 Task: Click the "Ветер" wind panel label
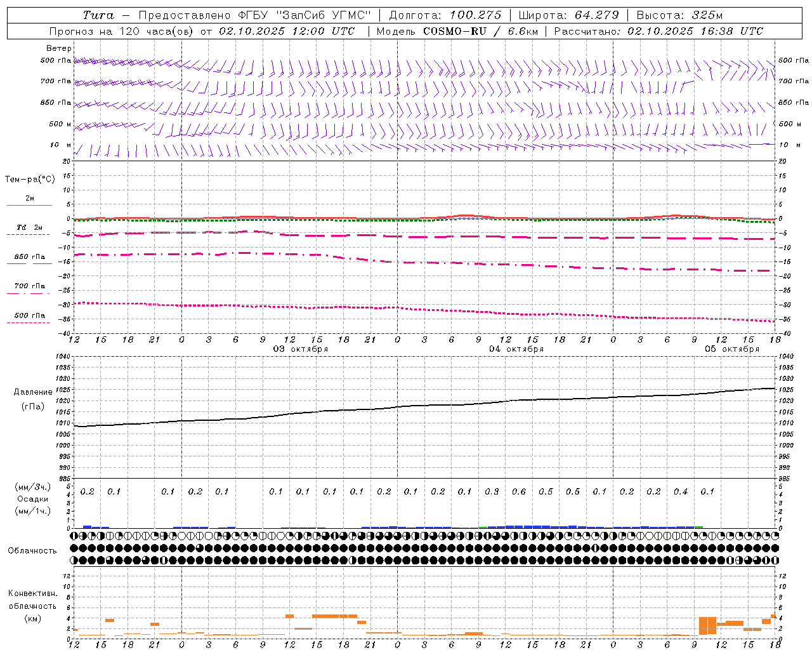coord(59,48)
